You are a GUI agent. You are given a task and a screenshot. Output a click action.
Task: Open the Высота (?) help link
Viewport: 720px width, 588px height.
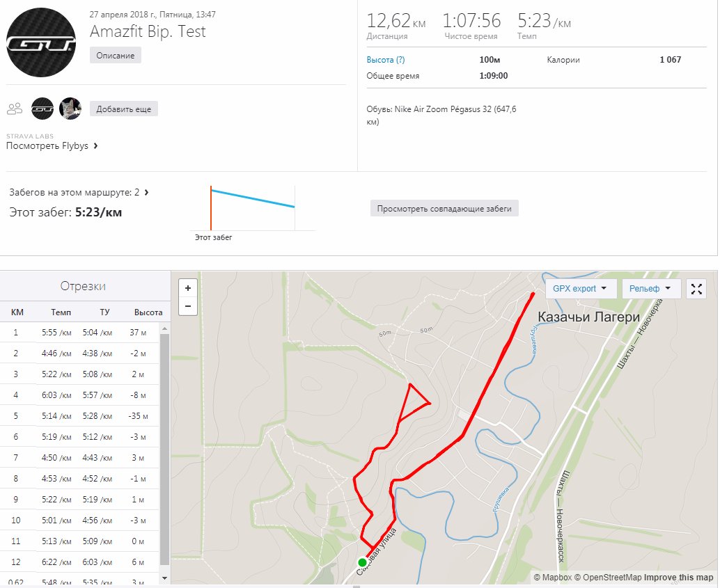coord(385,60)
